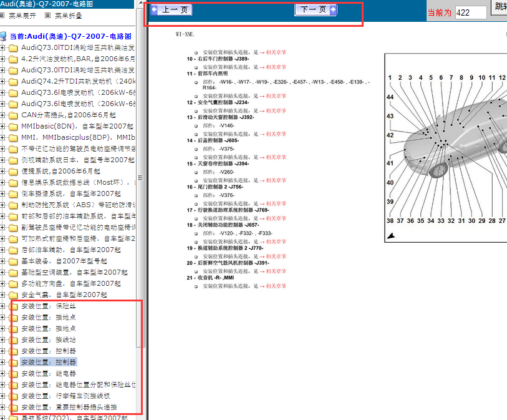Click folder icon of 可加热式前座椅和后座椅

(13, 239)
